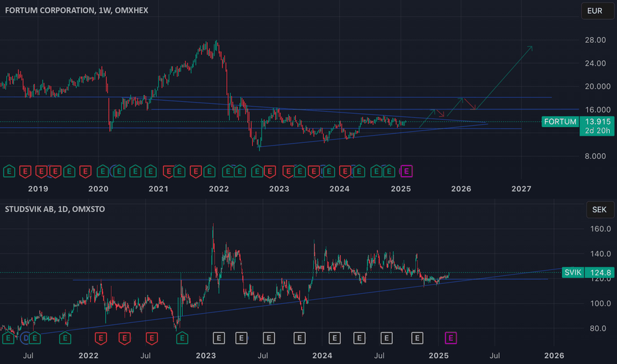
Task: Click the only red E marker between 2022 and 2023 in Fortum chart
Action: pyautogui.click(x=269, y=171)
